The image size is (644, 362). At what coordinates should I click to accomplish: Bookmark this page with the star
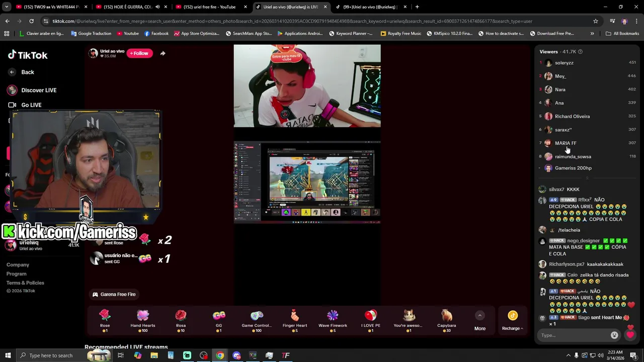pos(596,21)
